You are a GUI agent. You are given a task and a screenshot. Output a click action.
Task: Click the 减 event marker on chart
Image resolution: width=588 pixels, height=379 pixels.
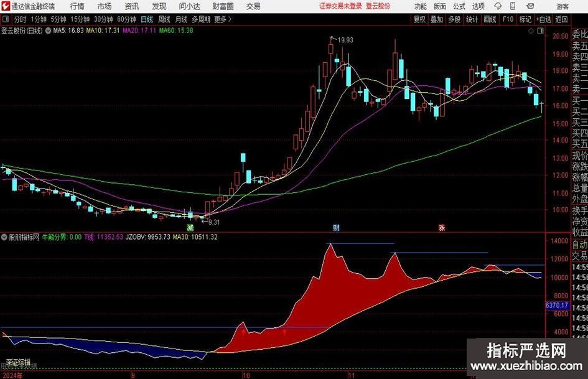tap(190, 227)
